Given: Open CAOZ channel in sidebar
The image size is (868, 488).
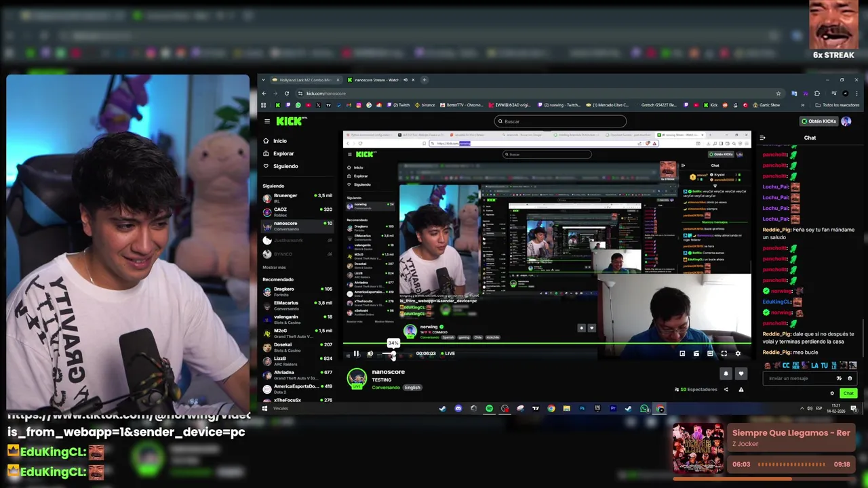Looking at the screenshot, I should (x=298, y=211).
